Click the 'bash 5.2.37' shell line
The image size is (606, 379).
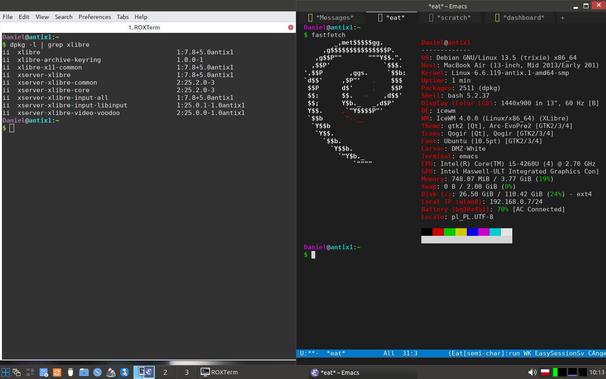(x=455, y=95)
